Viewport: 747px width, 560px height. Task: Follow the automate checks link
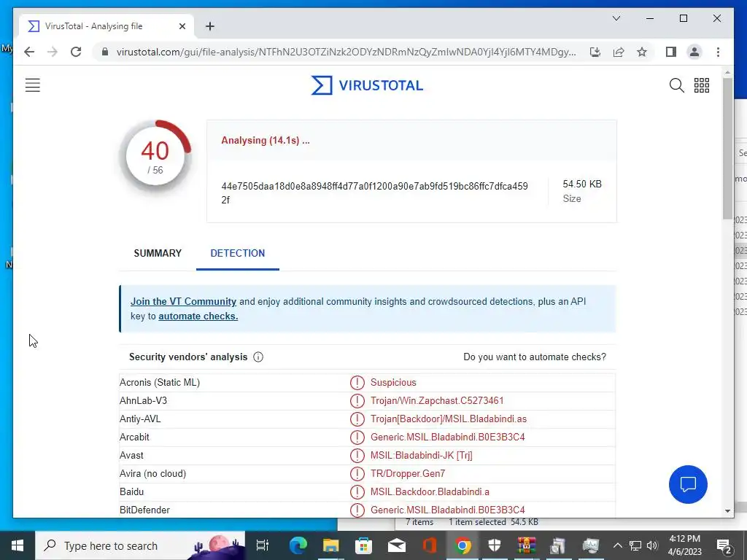coord(198,316)
